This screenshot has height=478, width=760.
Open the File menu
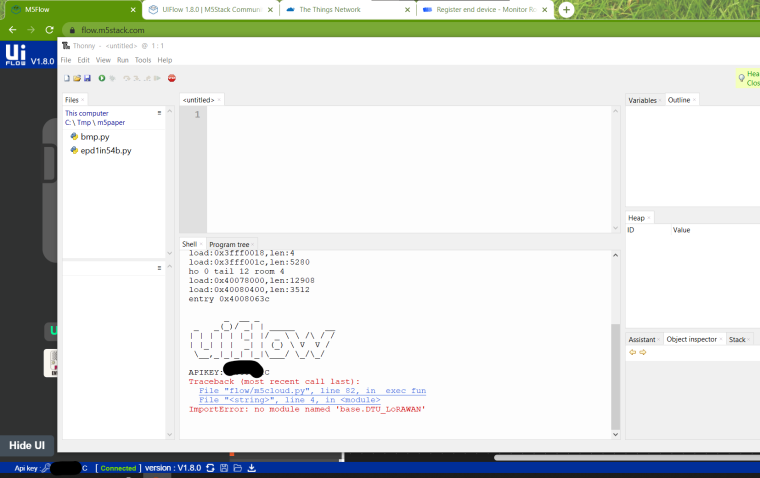[x=66, y=60]
